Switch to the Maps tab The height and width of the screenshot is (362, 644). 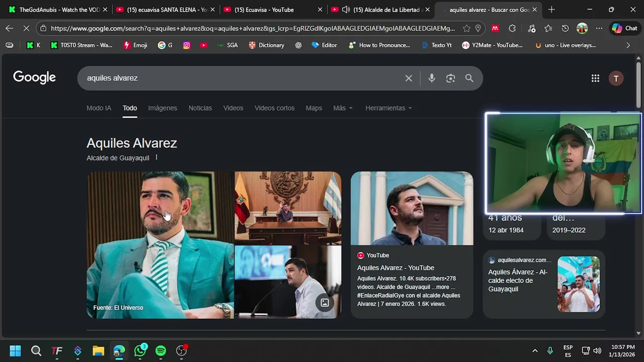point(314,108)
